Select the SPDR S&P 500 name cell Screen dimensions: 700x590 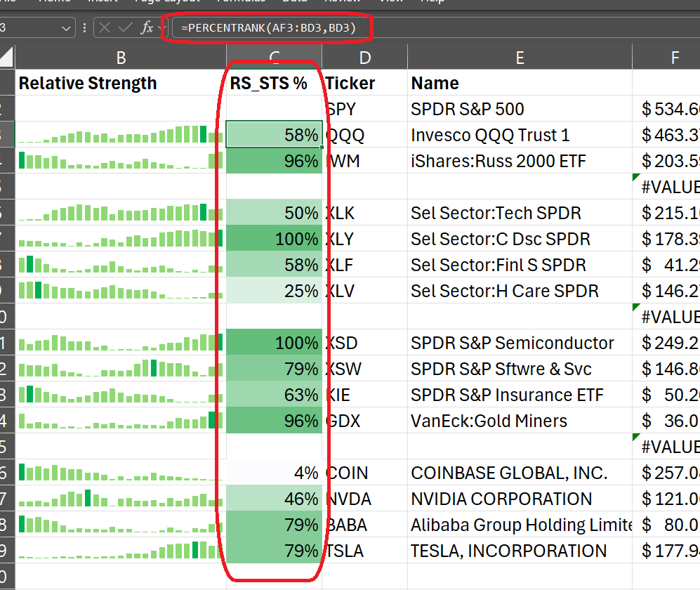pyautogui.click(x=520, y=109)
